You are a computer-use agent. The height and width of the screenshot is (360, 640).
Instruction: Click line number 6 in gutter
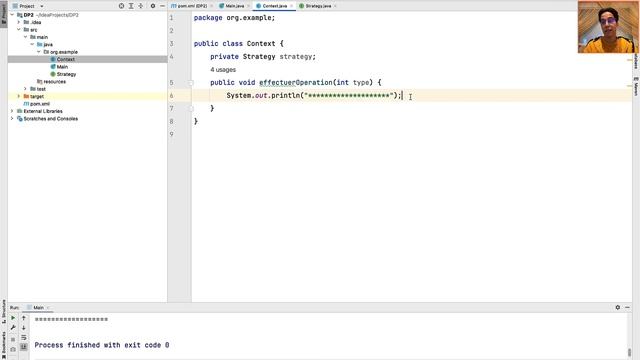pos(171,96)
